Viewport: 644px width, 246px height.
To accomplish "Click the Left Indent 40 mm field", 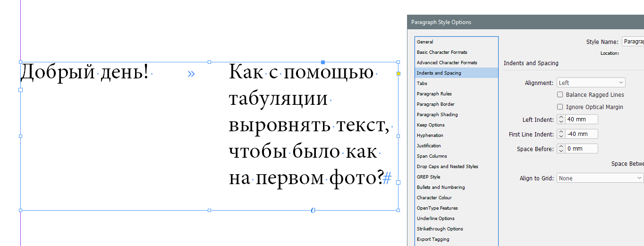I will [582, 120].
